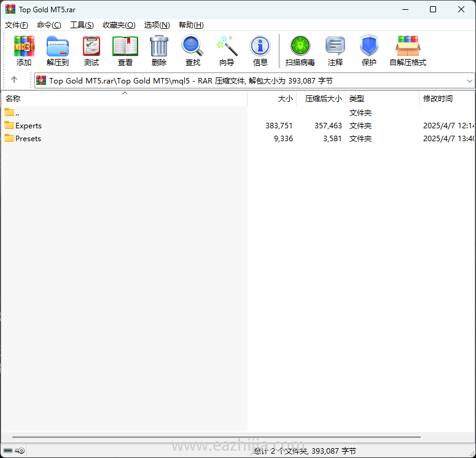Image resolution: width=476 pixels, height=458 pixels.
Task: Click the status bar total 393,087 bytes text
Action: [305, 451]
